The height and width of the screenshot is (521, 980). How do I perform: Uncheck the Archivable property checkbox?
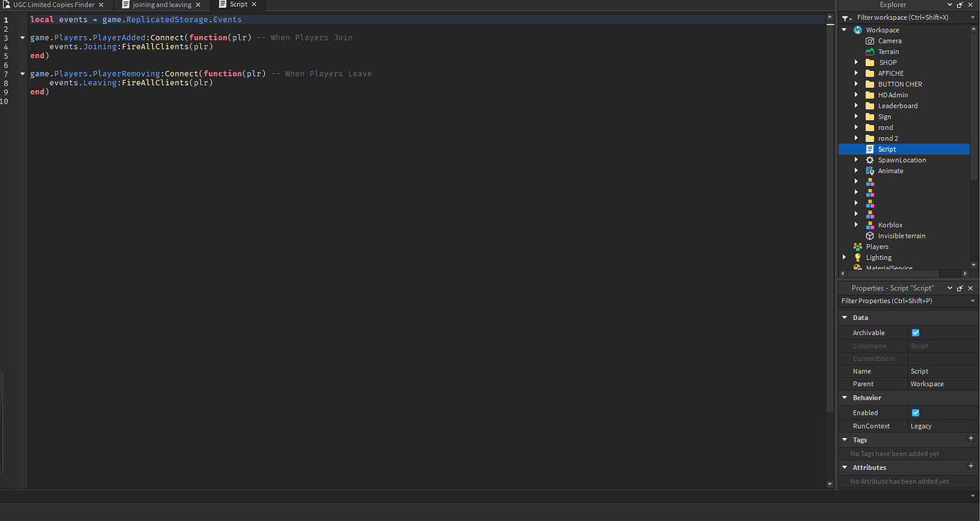(x=915, y=332)
